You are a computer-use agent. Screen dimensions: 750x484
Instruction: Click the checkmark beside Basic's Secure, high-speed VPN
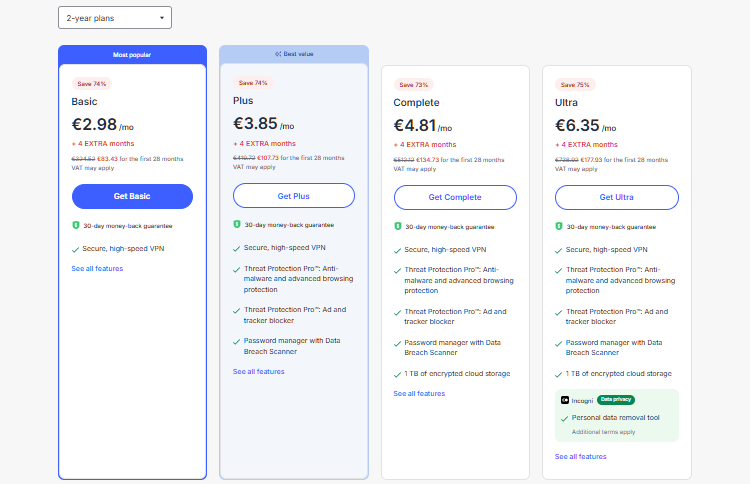pos(75,249)
